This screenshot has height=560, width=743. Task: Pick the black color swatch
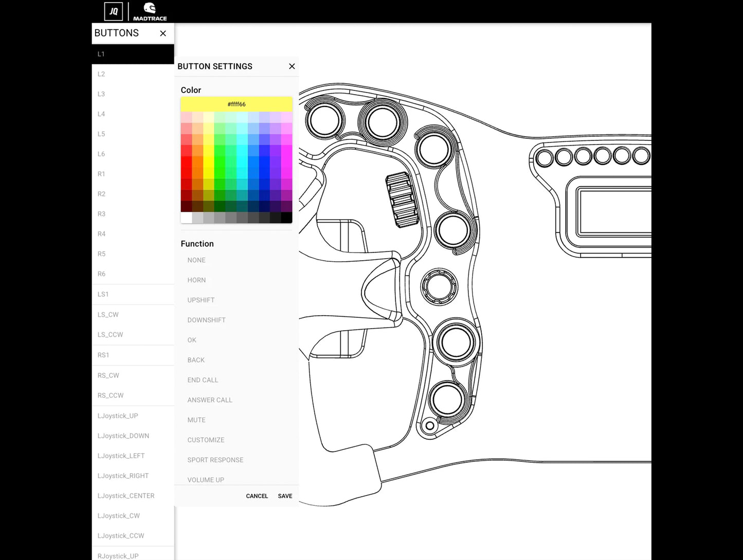click(286, 217)
